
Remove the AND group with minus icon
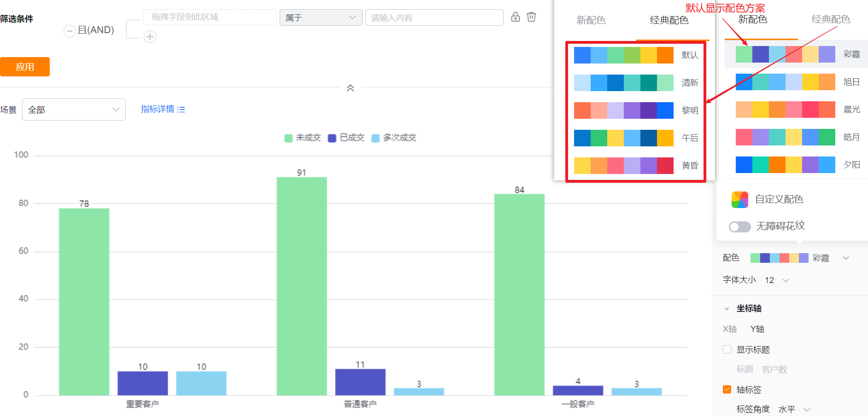tap(70, 31)
